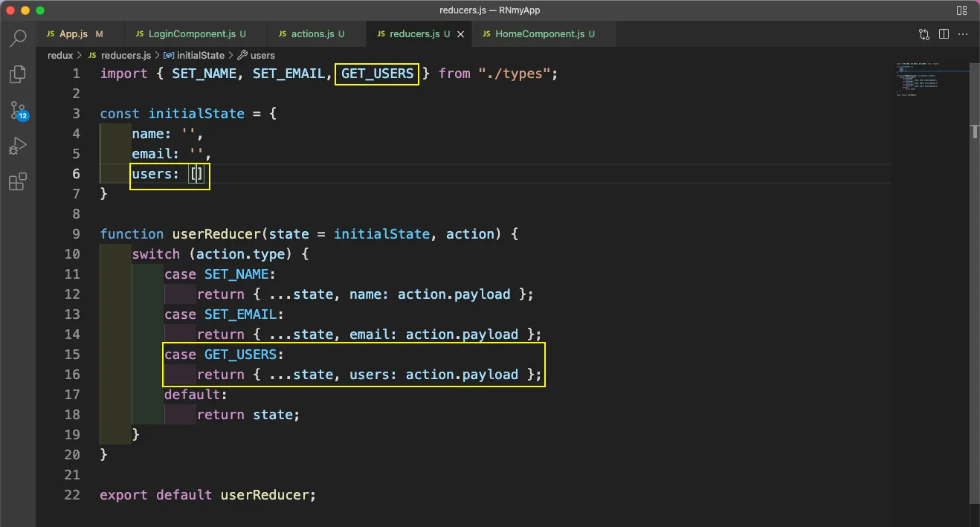Click "case SET_EMAIL:" on line 13
This screenshot has height=527, width=980.
coord(224,314)
